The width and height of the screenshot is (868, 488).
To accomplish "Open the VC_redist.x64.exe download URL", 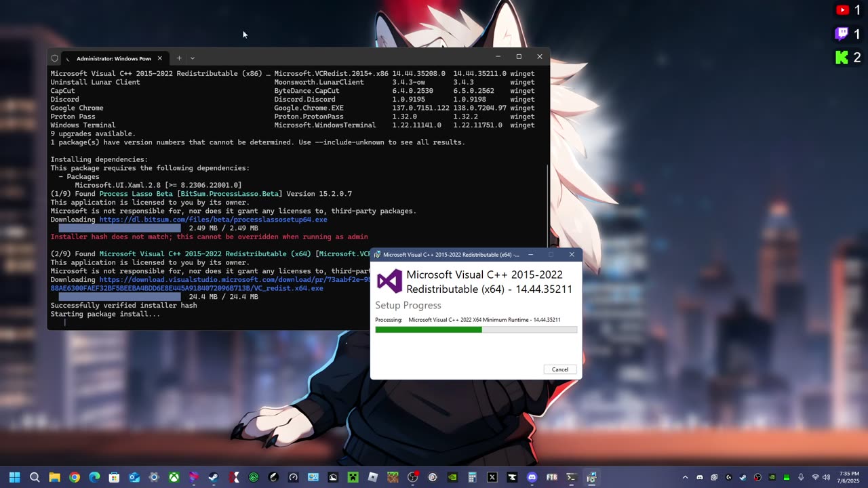I will pos(211,284).
